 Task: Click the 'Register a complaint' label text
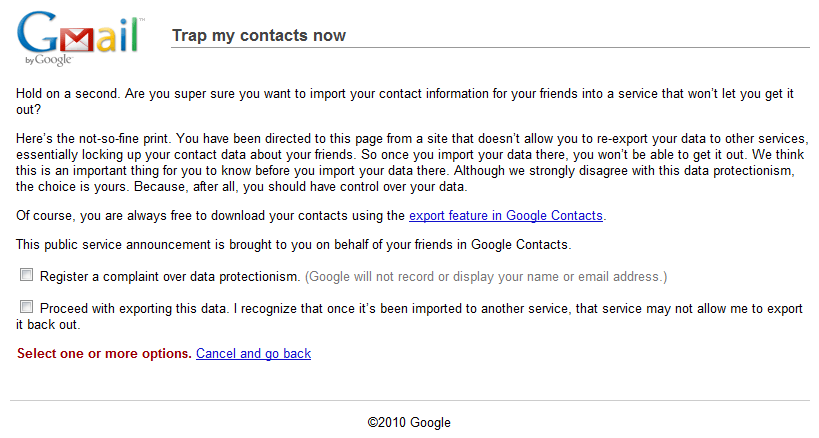point(170,276)
